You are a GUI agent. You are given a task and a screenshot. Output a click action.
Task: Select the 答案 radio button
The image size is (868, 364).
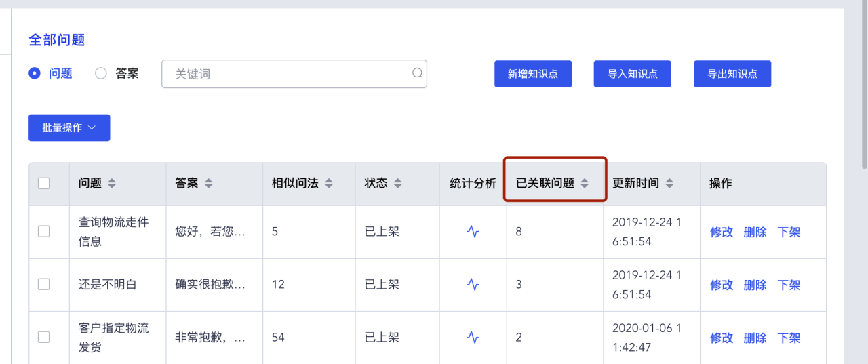pos(101,73)
